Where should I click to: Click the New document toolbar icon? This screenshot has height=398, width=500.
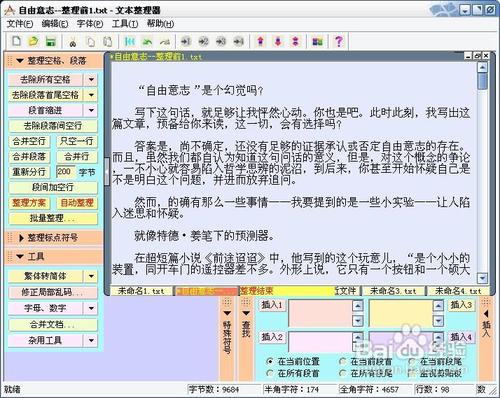click(x=16, y=41)
